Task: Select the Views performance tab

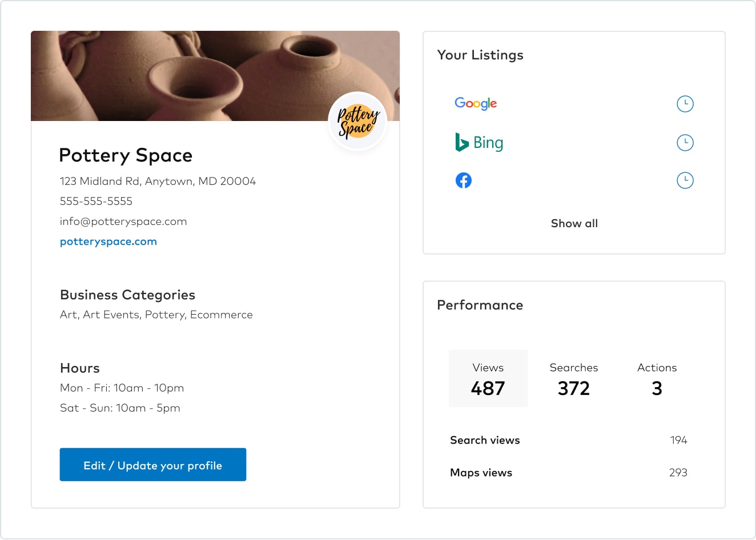Action: (x=488, y=378)
